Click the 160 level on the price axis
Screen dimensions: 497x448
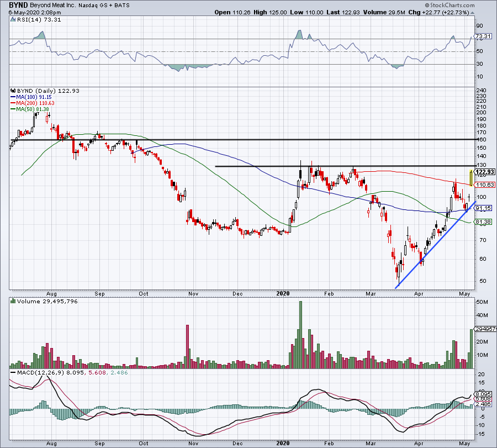[480, 140]
